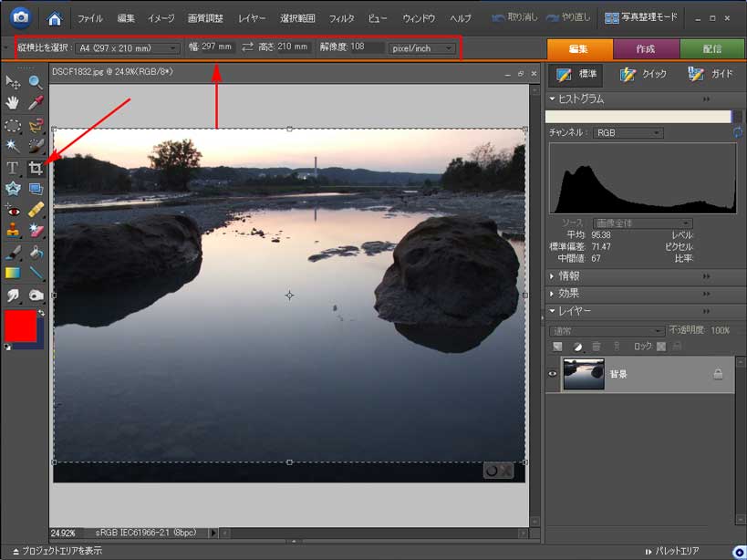Choose the Horizontal Type (T) tool
The width and height of the screenshot is (747, 560).
(x=13, y=168)
